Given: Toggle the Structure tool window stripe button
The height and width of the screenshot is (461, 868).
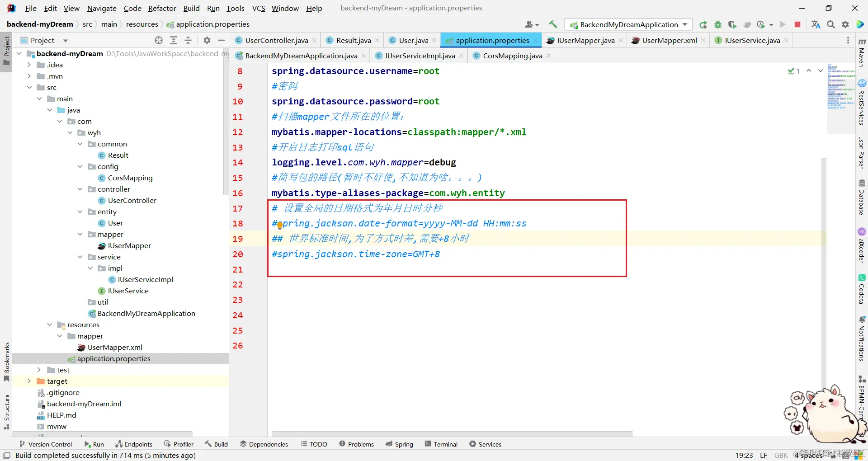Looking at the screenshot, I should pyautogui.click(x=6, y=413).
